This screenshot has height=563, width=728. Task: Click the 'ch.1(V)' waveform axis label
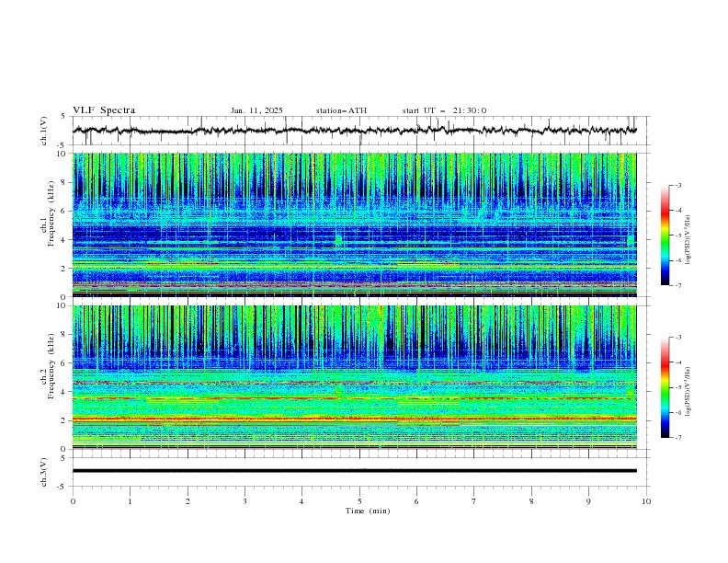pos(44,131)
